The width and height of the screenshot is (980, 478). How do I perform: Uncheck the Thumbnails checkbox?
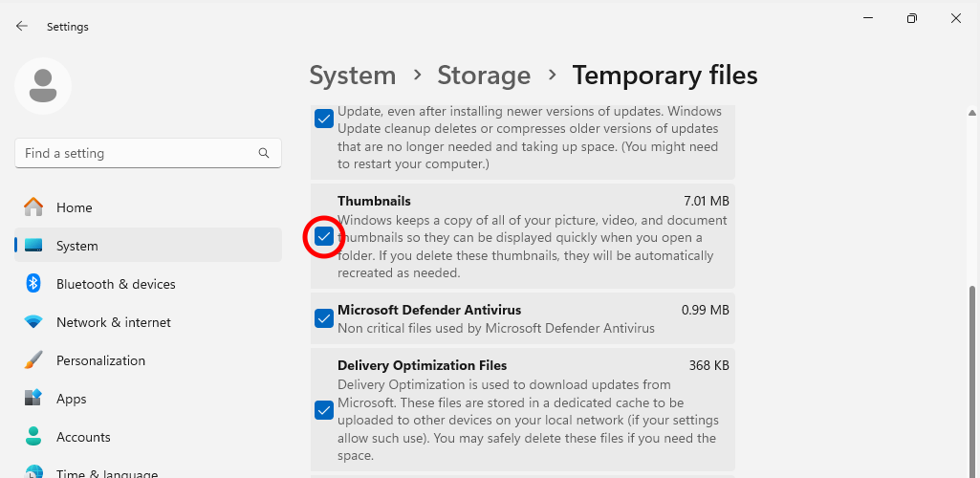point(324,237)
